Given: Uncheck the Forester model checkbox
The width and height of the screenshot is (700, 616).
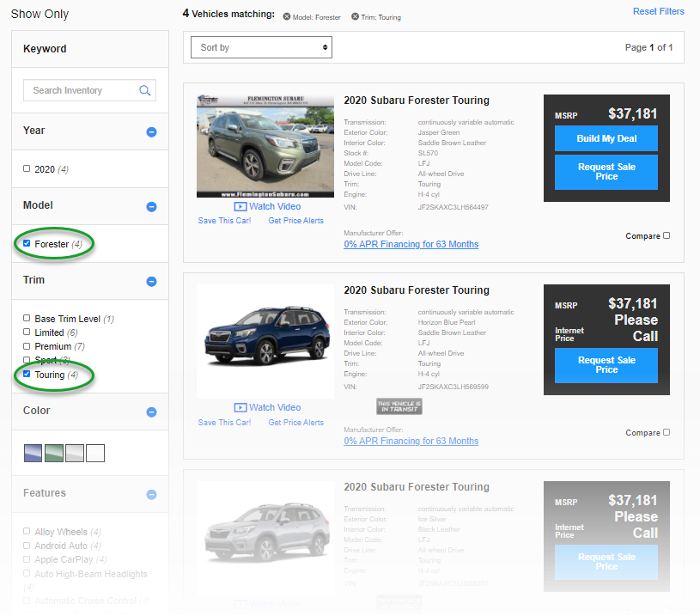Looking at the screenshot, I should 27,243.
